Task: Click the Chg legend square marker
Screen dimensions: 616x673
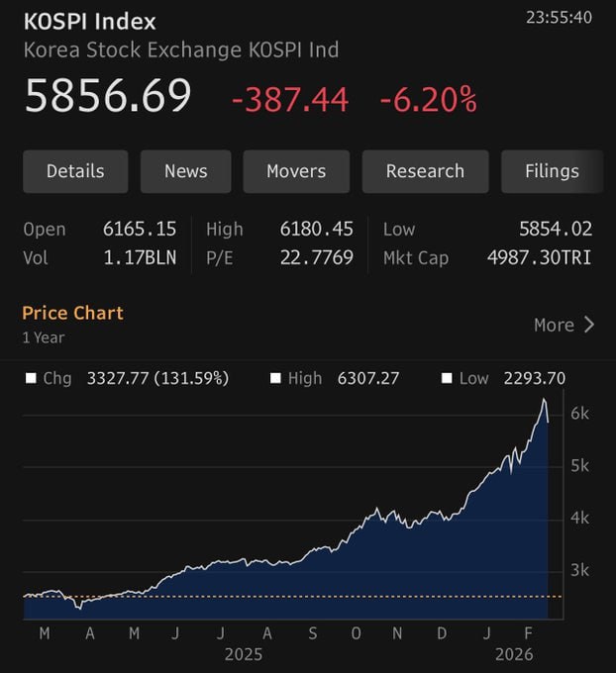Action: [31, 378]
